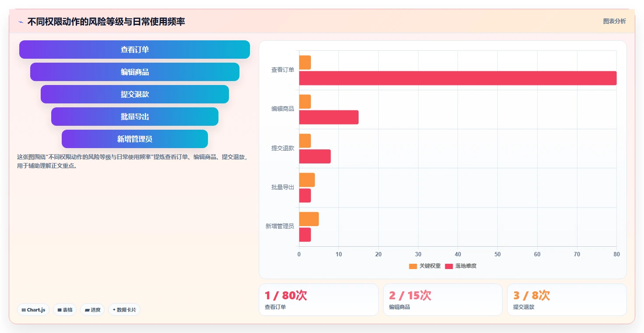Click the 提交退款 y-axis label
This screenshot has width=644, height=333.
click(282, 148)
